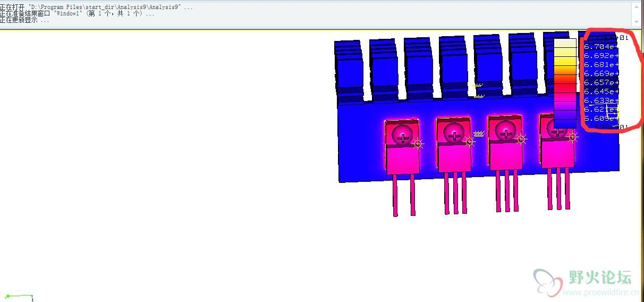Viewport: 644px width, 302px height.
Task: Click the red band of the color legend
Action: tap(565, 87)
